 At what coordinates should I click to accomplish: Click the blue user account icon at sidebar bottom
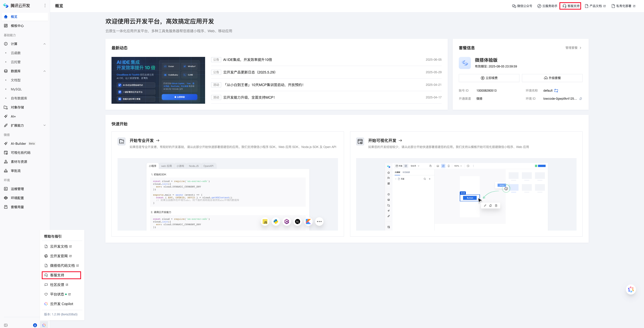pos(35,325)
